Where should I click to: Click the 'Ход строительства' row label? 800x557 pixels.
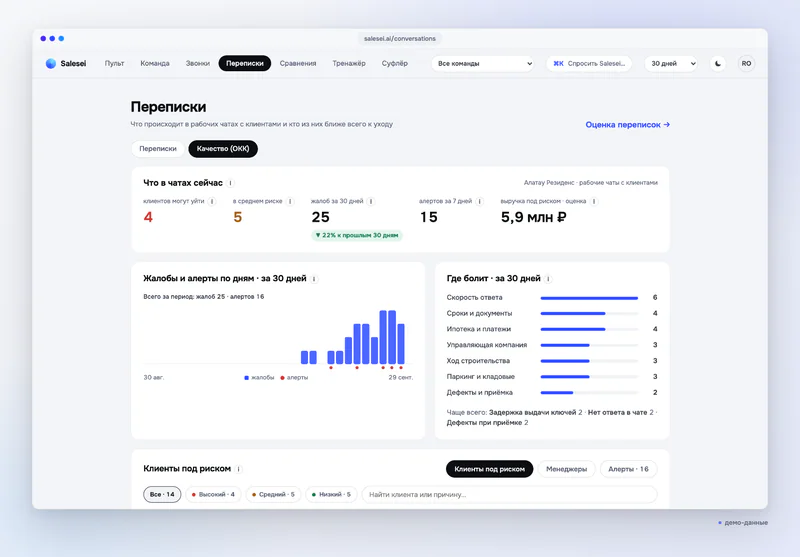click(478, 361)
